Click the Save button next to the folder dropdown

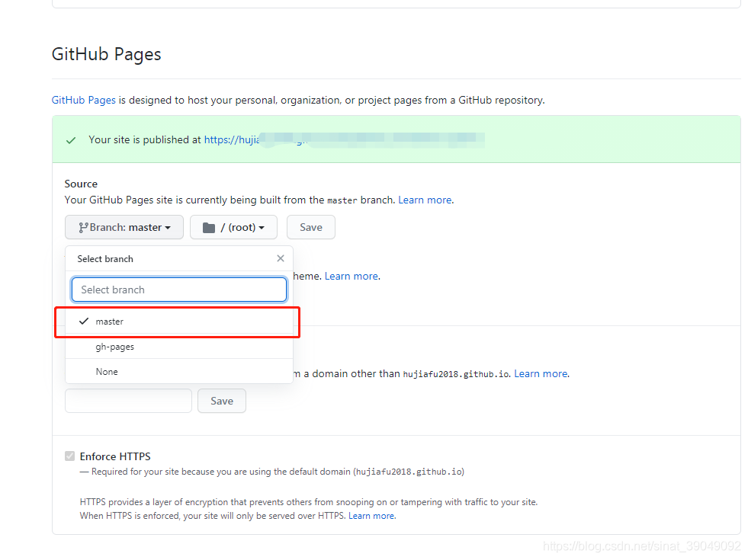[x=311, y=227]
